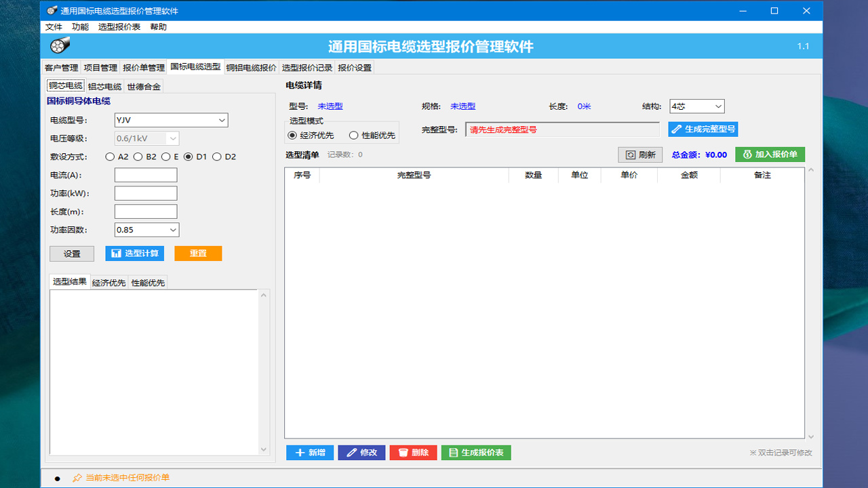Click the 序号 column header

click(x=302, y=175)
